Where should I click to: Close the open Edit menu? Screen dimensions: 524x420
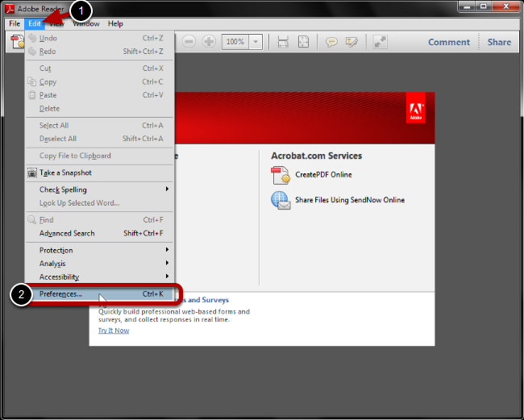35,23
